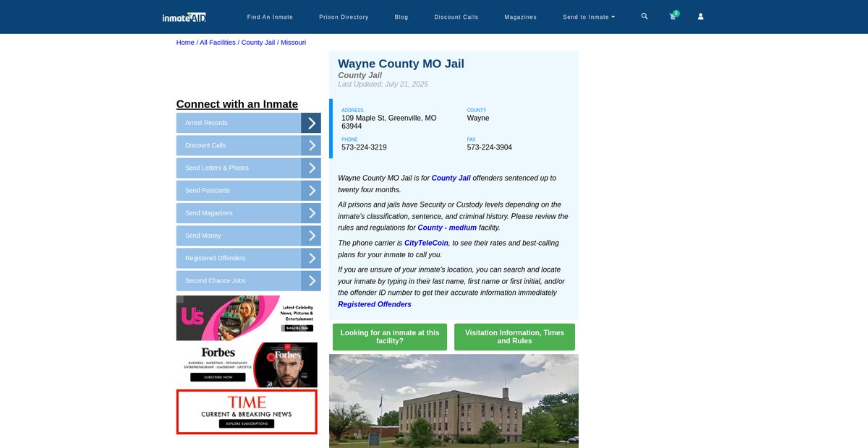Screen dimensions: 868x448
Task: Expand the Send to Inmate dropdown
Action: pos(589,17)
